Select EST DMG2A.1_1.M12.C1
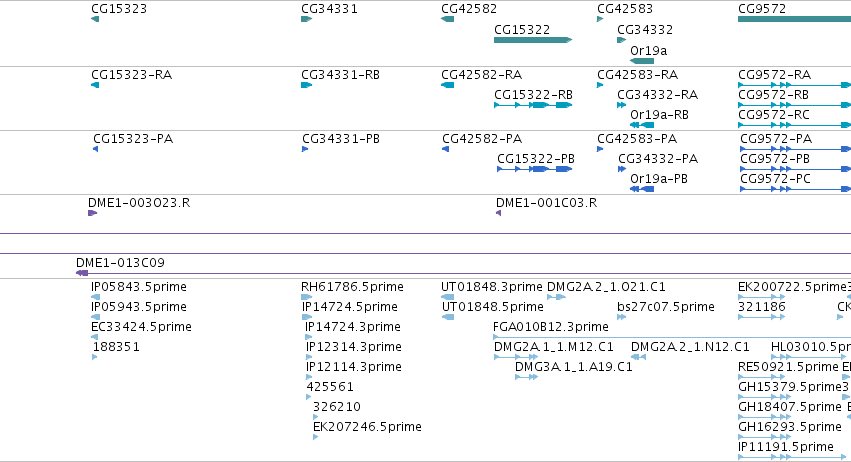The height and width of the screenshot is (462, 851). point(554,347)
